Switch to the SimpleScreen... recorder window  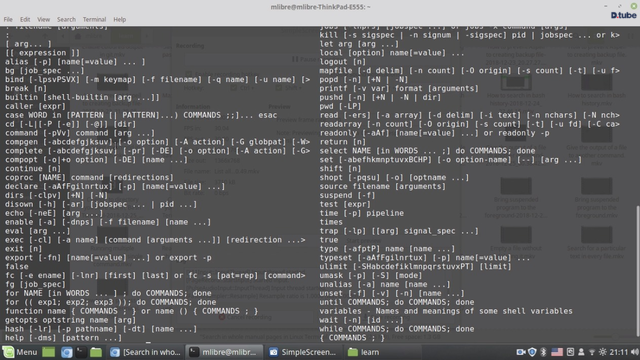click(302, 352)
